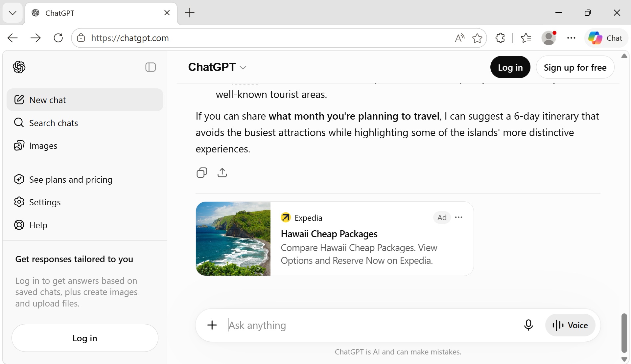631x364 pixels.
Task: Expand the ChatGPT model dropdown
Action: 217,67
